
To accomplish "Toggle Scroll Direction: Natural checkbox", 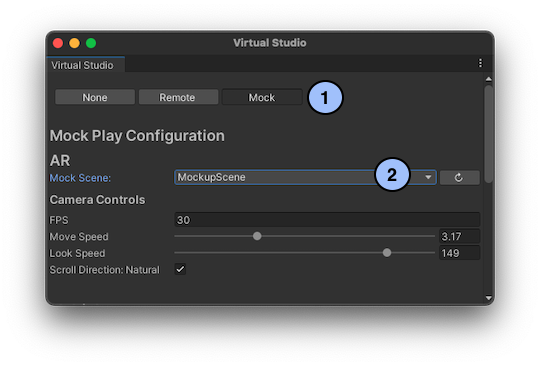I will [x=180, y=269].
